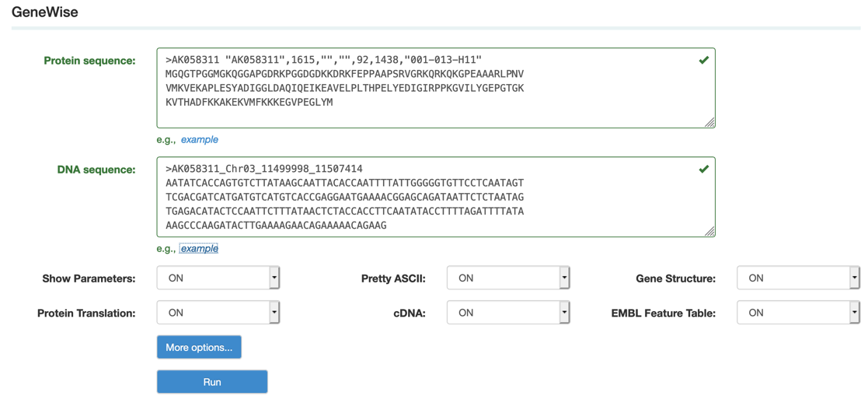
Task: Click the Show Parameters label text
Action: pos(89,279)
